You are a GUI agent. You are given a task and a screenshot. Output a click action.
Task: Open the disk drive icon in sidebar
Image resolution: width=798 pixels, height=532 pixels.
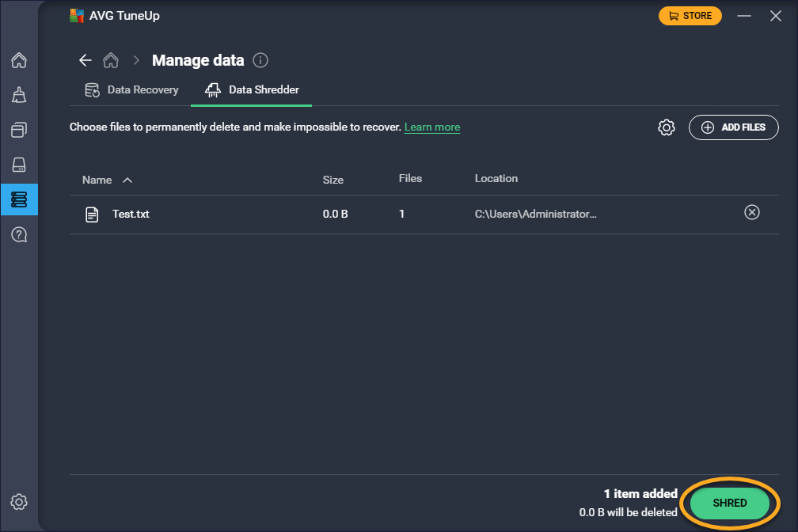(x=19, y=165)
